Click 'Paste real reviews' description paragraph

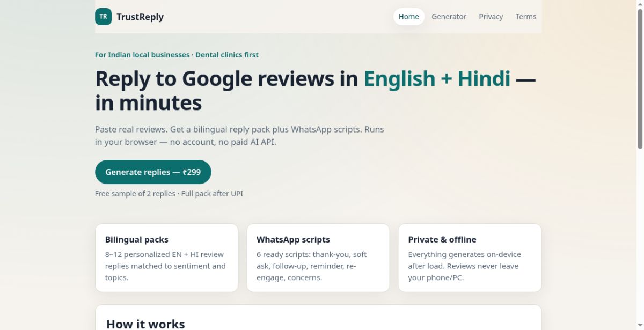pos(239,136)
